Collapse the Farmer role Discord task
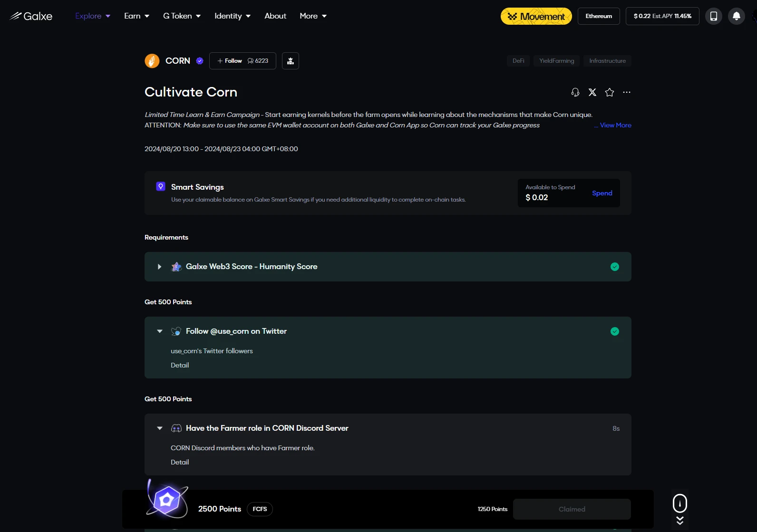The height and width of the screenshot is (532, 757). 160,428
